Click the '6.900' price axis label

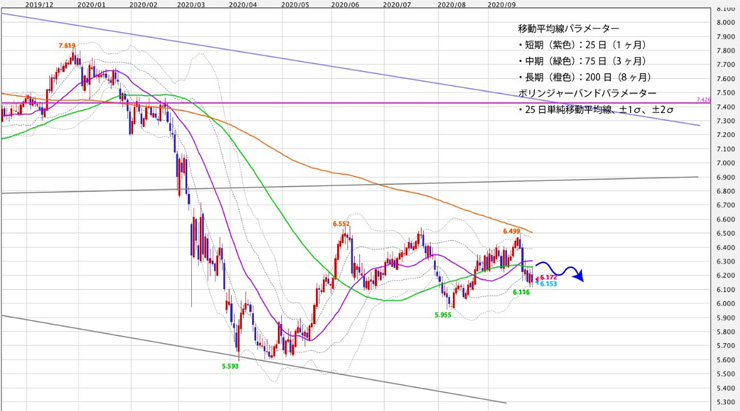pos(725,177)
